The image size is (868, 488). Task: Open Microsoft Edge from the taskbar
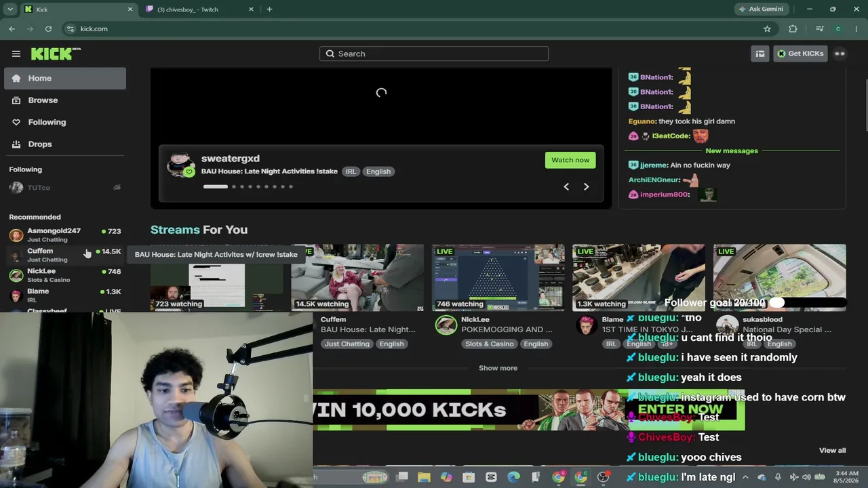click(x=513, y=477)
